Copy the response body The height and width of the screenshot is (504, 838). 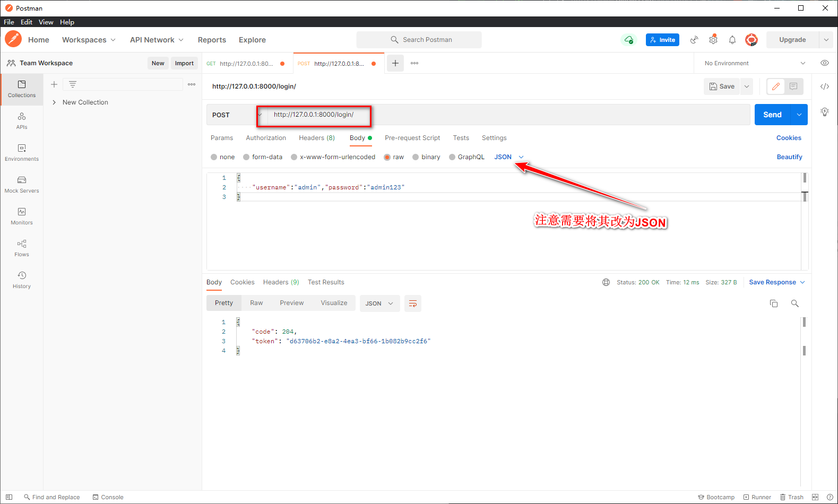pos(774,303)
